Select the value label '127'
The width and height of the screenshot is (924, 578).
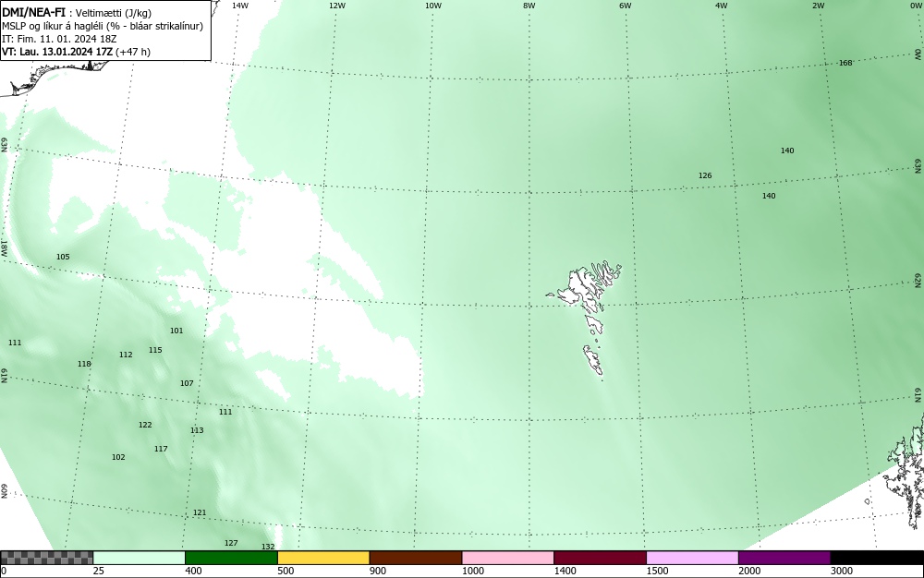tap(231, 543)
